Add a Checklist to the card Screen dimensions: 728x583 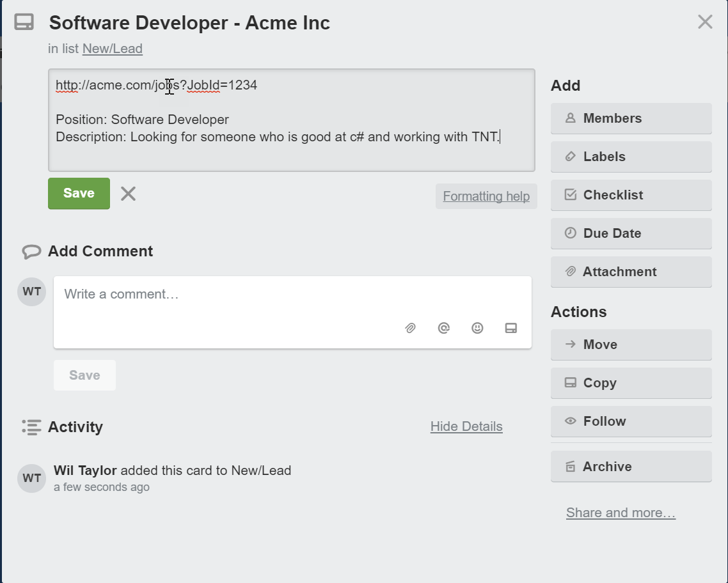tap(631, 195)
